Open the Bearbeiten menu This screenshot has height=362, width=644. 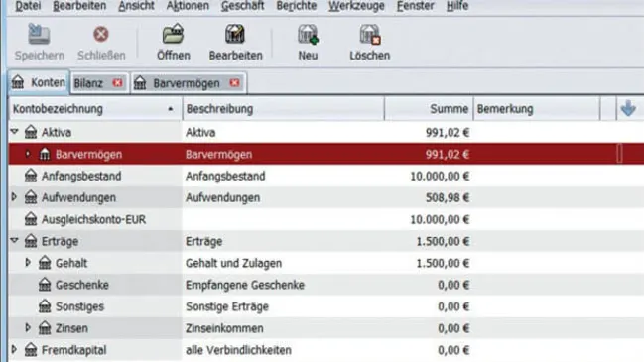pos(79,6)
